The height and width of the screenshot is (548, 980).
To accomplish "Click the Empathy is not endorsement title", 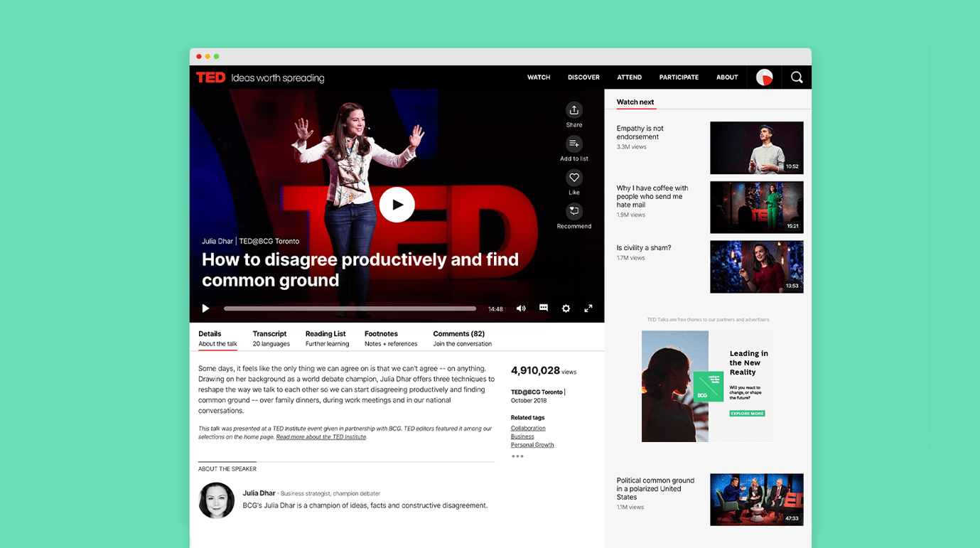I will pos(640,133).
